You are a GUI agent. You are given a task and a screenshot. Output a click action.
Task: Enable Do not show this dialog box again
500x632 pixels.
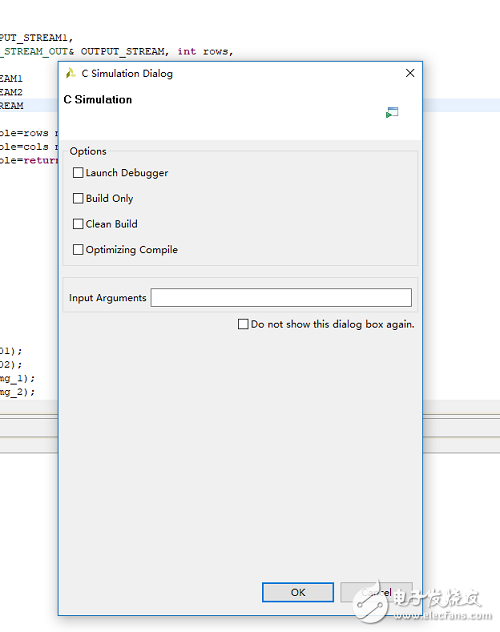coord(243,324)
